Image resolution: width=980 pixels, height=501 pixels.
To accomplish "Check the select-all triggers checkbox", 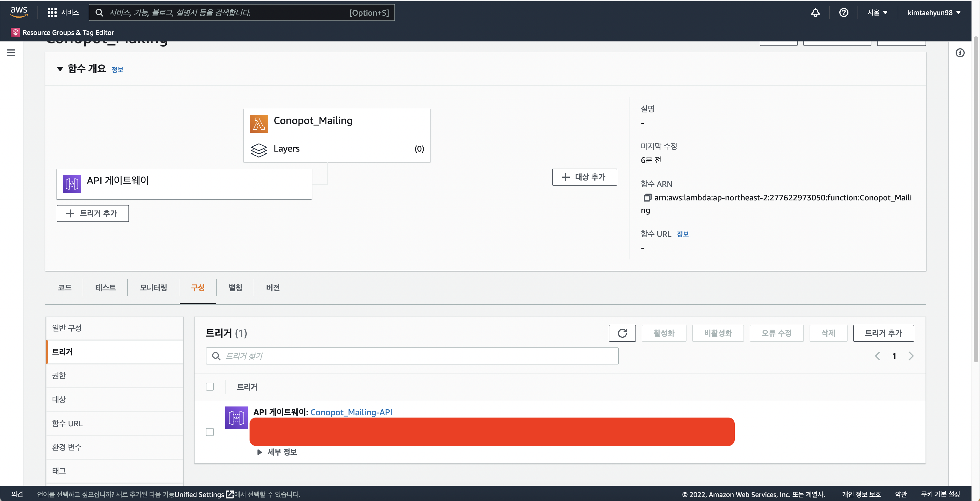I will click(210, 386).
